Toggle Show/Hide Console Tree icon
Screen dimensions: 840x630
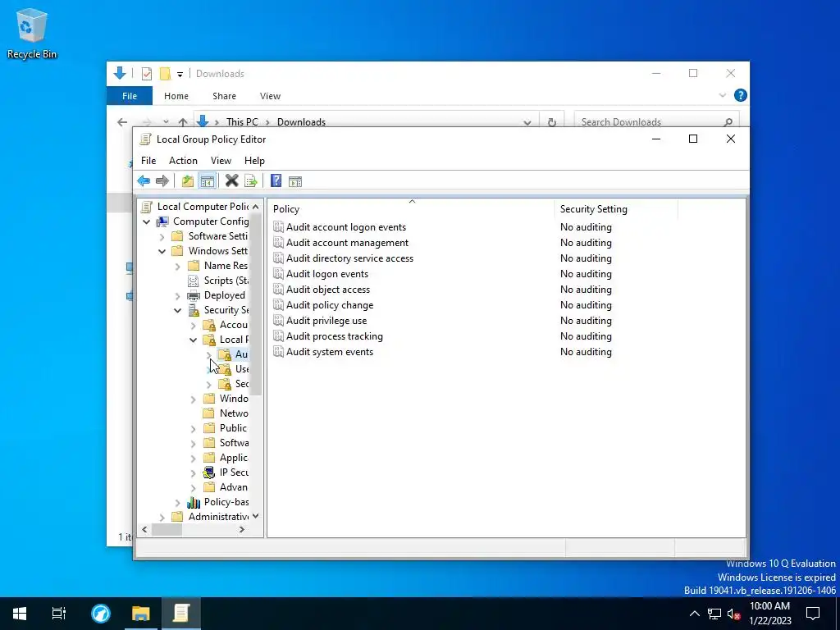(208, 181)
